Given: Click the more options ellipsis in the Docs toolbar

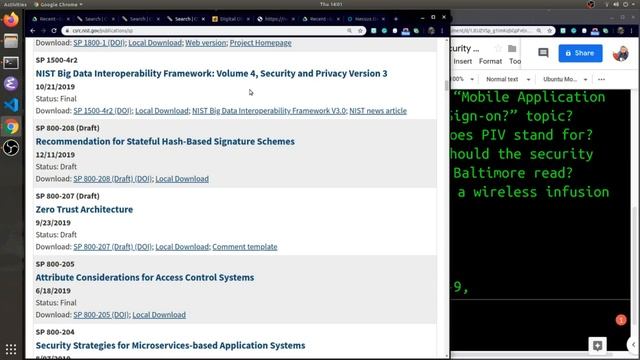Looking at the screenshot, I should point(601,79).
